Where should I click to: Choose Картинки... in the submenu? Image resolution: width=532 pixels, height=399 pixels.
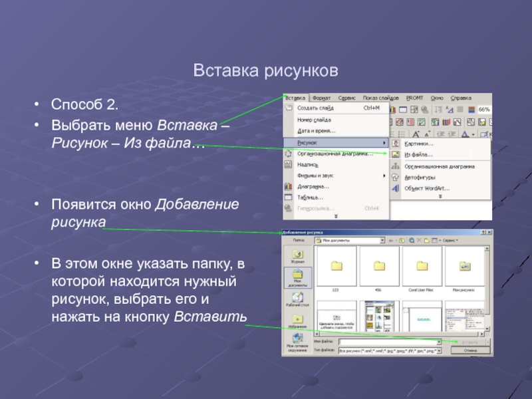(440, 144)
